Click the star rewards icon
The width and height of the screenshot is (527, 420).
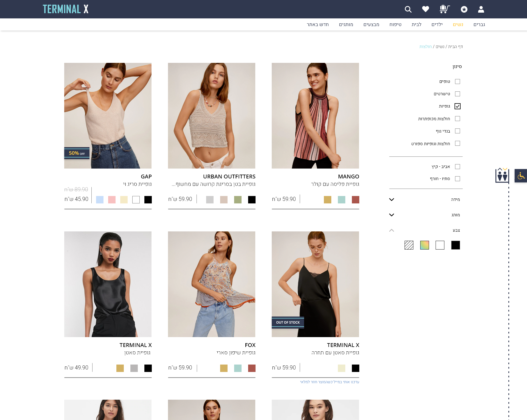click(464, 9)
